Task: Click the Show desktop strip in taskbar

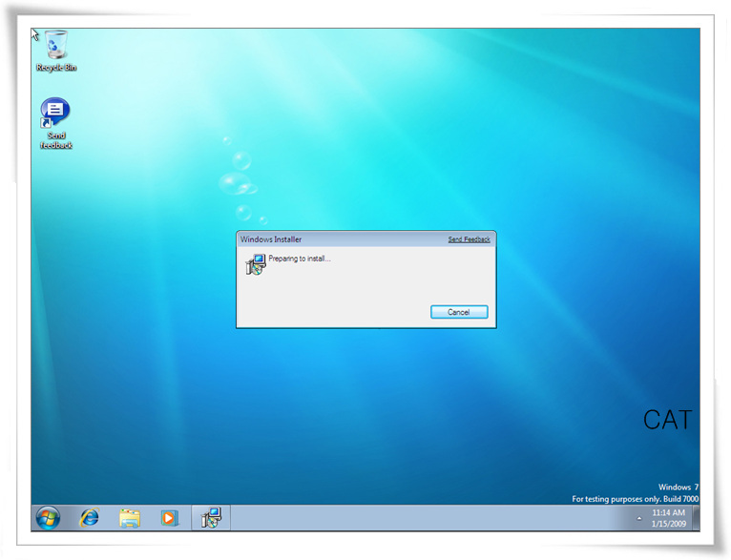Action: click(x=696, y=518)
